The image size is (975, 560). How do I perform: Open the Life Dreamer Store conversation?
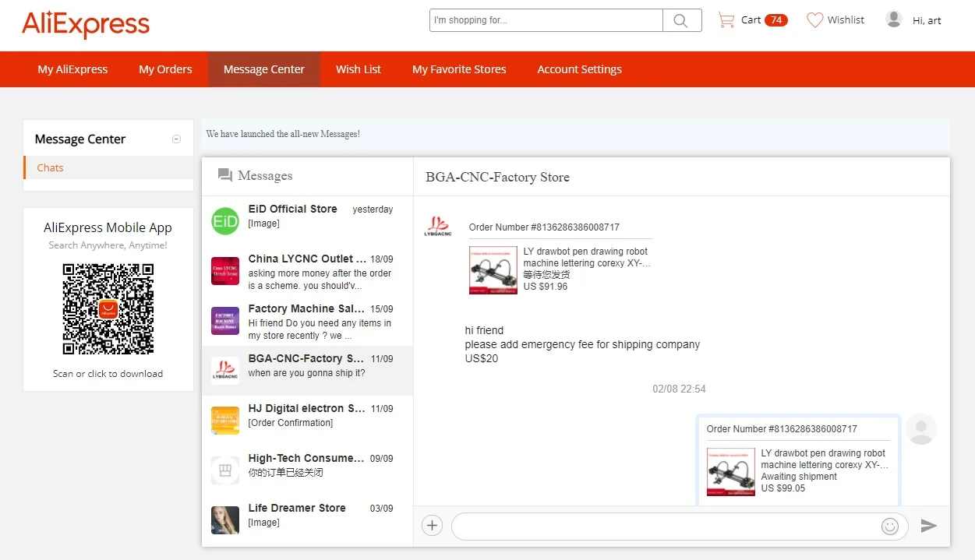308,520
